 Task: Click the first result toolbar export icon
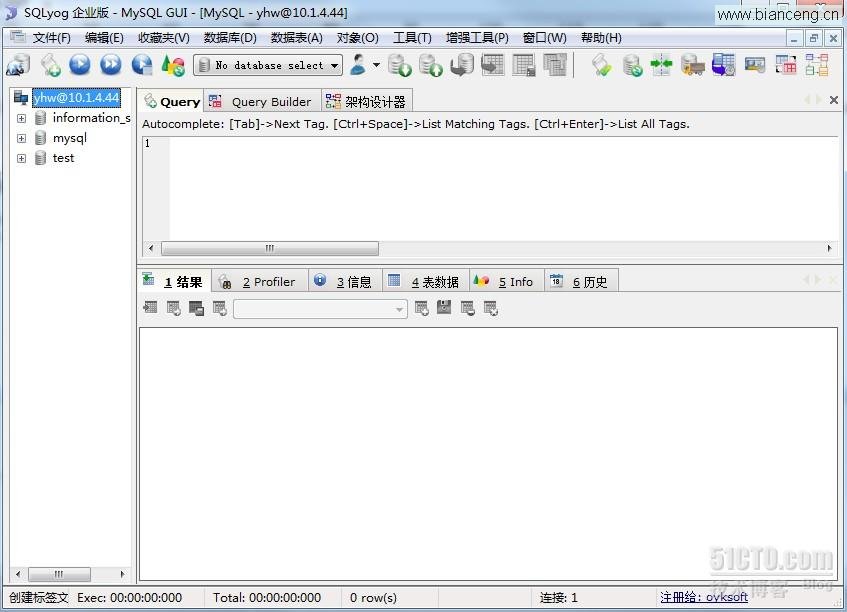(150, 308)
